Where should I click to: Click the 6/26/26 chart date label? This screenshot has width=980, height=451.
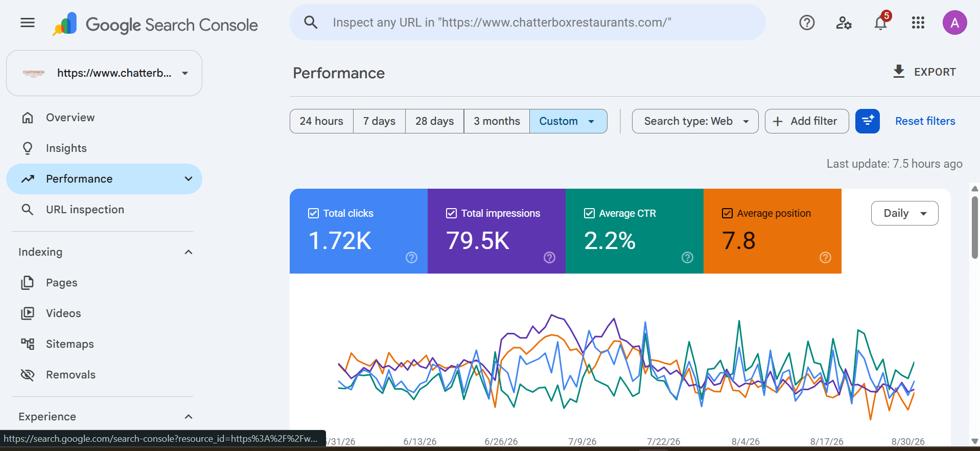[501, 441]
